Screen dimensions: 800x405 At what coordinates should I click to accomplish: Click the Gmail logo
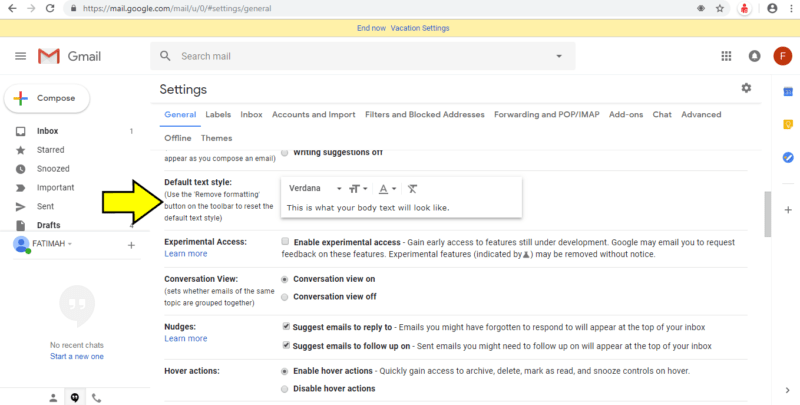[x=69, y=56]
